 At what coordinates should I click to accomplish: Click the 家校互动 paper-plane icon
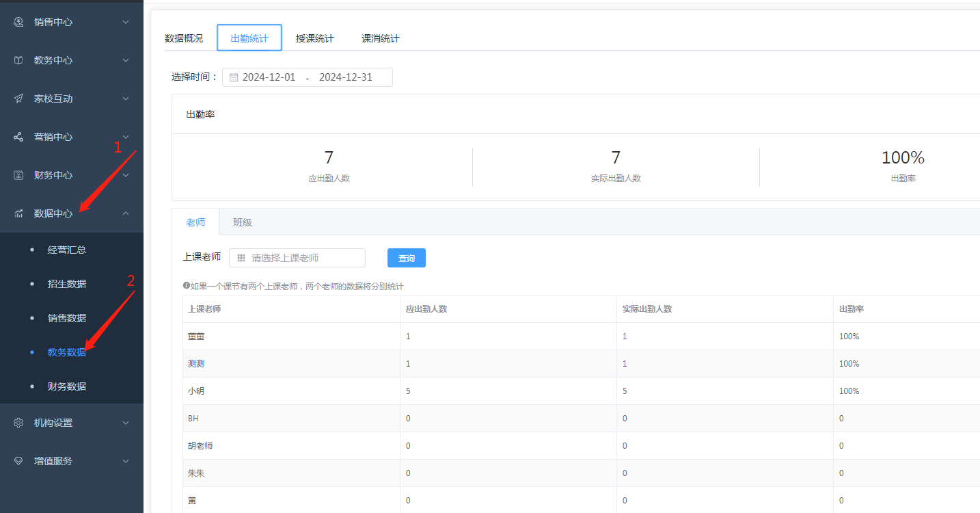point(18,98)
